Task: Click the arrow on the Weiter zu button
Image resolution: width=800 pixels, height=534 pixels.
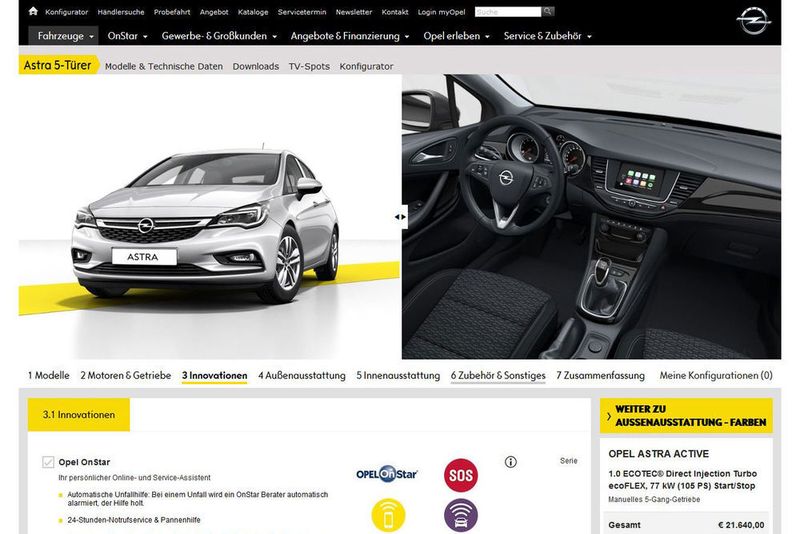Action: pos(609,416)
